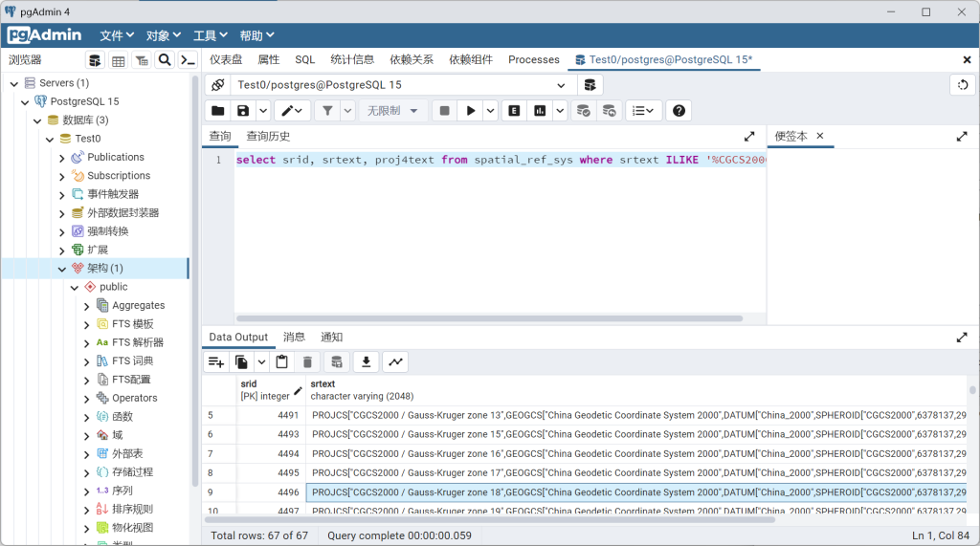980x546 pixels.
Task: Switch to the 消息 tab
Action: (x=294, y=337)
